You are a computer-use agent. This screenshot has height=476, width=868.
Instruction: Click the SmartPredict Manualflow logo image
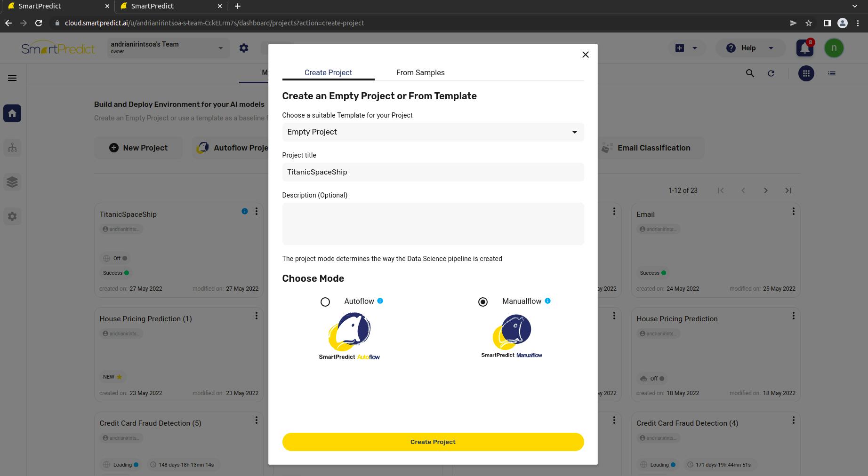pos(512,336)
